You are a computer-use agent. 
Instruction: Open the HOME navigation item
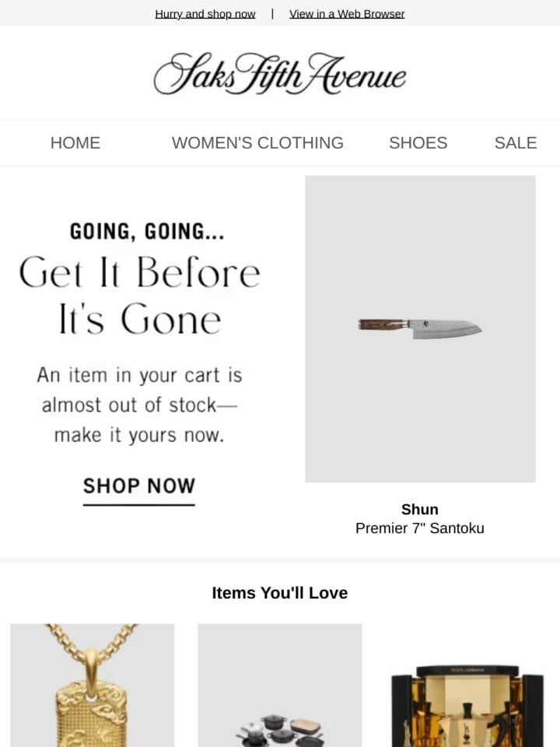[75, 143]
